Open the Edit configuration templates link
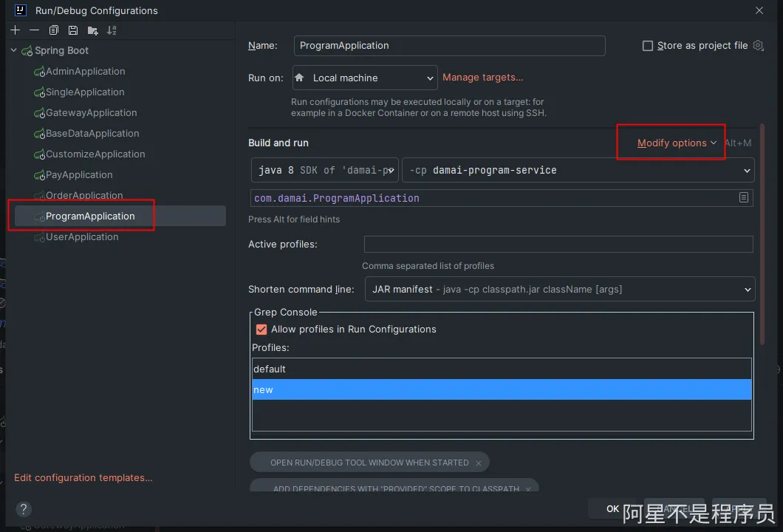 click(x=83, y=478)
